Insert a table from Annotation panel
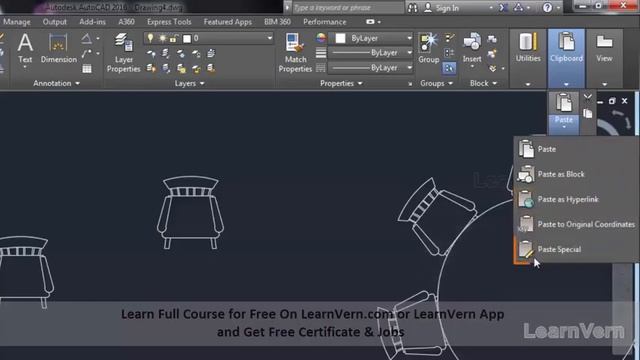 (87, 69)
